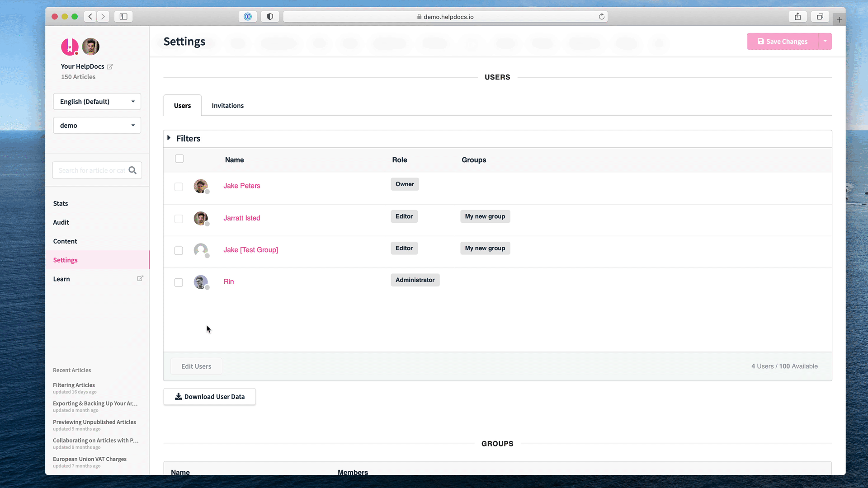Viewport: 868px width, 488px height.
Task: Click Your HelpDocs title link
Action: 83,66
